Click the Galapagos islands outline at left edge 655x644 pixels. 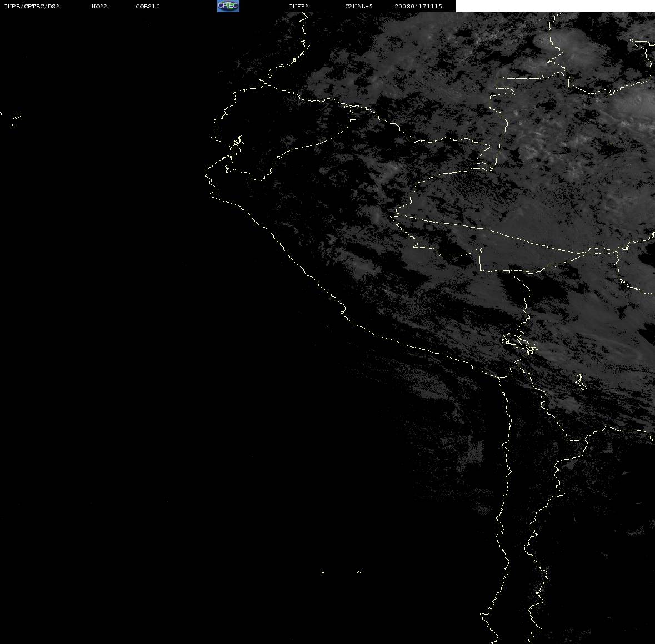13,119
